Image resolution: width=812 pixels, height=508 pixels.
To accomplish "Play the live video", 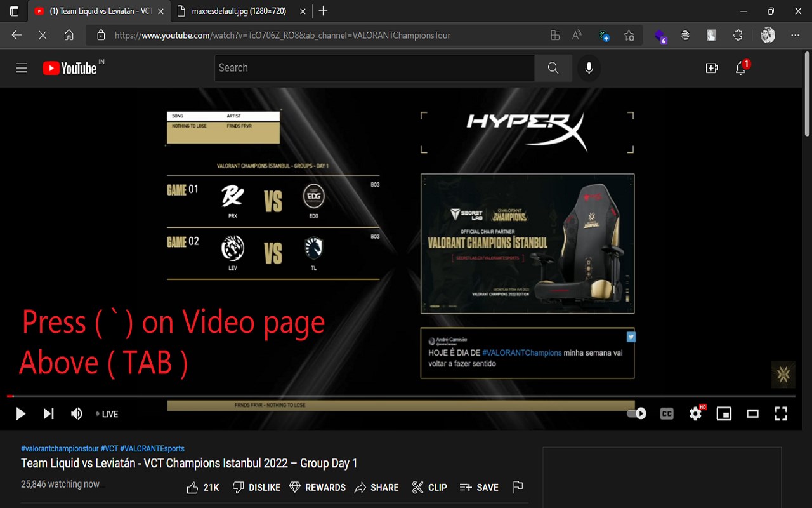I will pyautogui.click(x=20, y=414).
